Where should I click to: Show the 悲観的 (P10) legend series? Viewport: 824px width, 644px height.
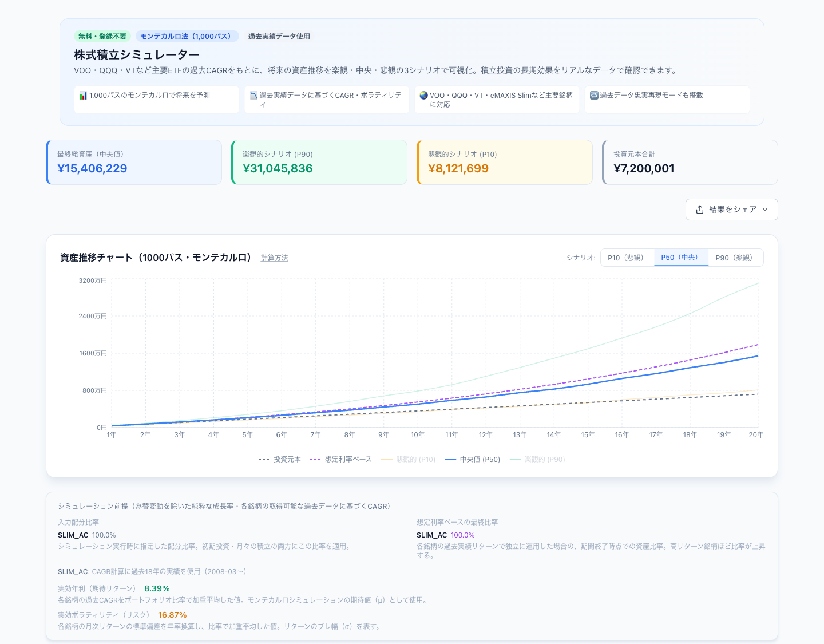pos(409,459)
